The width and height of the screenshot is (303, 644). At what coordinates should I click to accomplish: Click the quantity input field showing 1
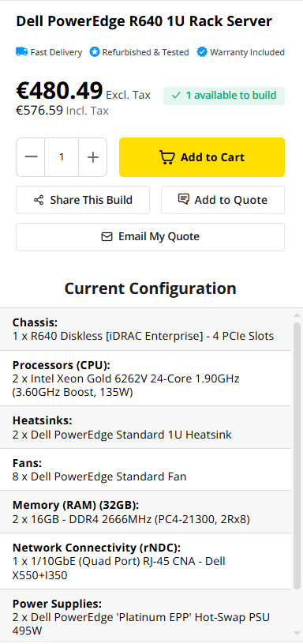(x=62, y=157)
